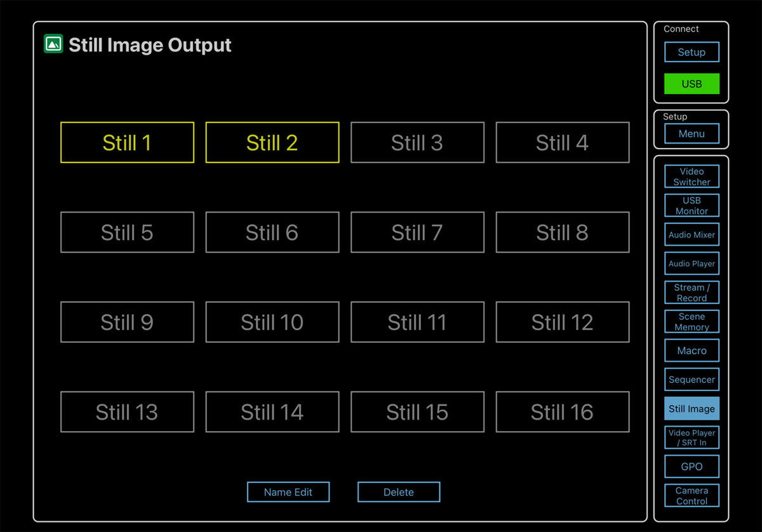Open the Video Player / SRT In page

pos(692,437)
